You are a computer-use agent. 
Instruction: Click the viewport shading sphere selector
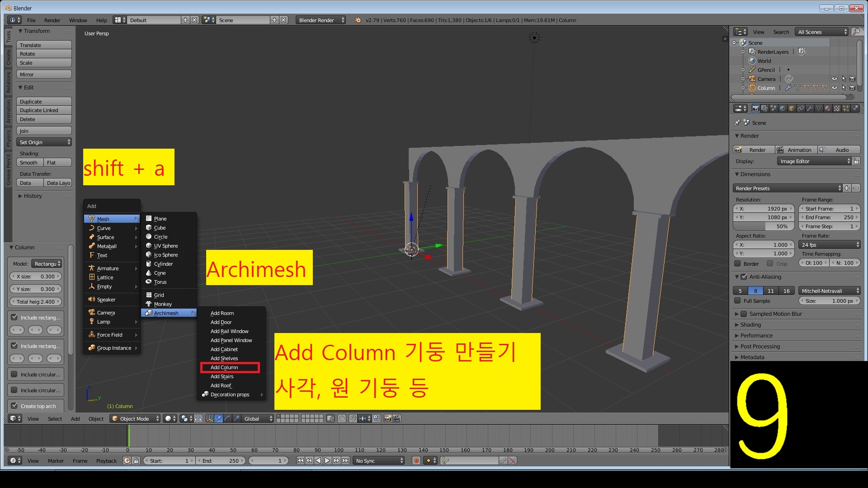tap(170, 419)
